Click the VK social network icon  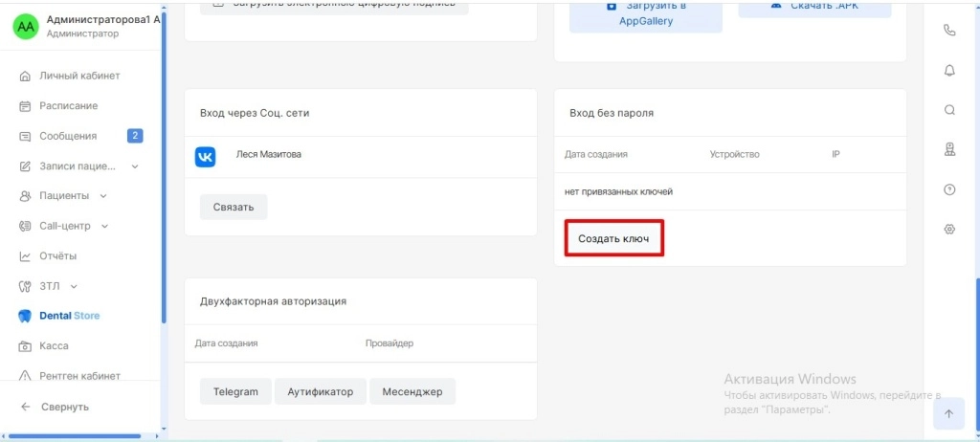(x=205, y=156)
